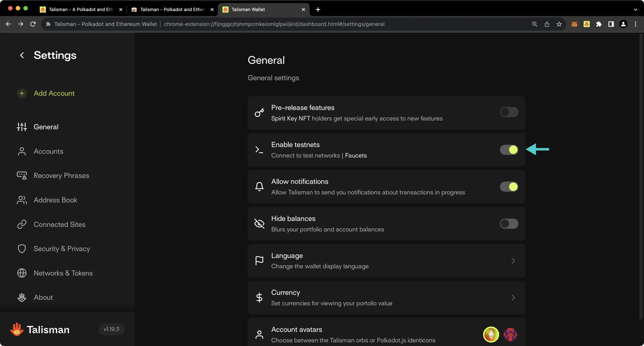Bookmark page with star icon

pyautogui.click(x=559, y=24)
